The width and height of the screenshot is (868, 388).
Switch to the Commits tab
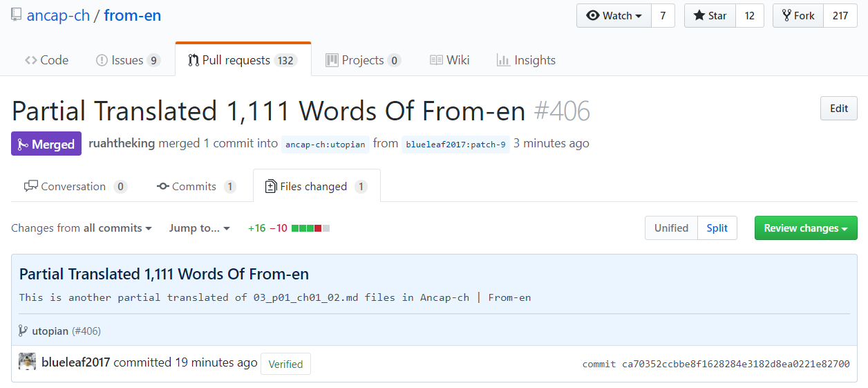(196, 186)
